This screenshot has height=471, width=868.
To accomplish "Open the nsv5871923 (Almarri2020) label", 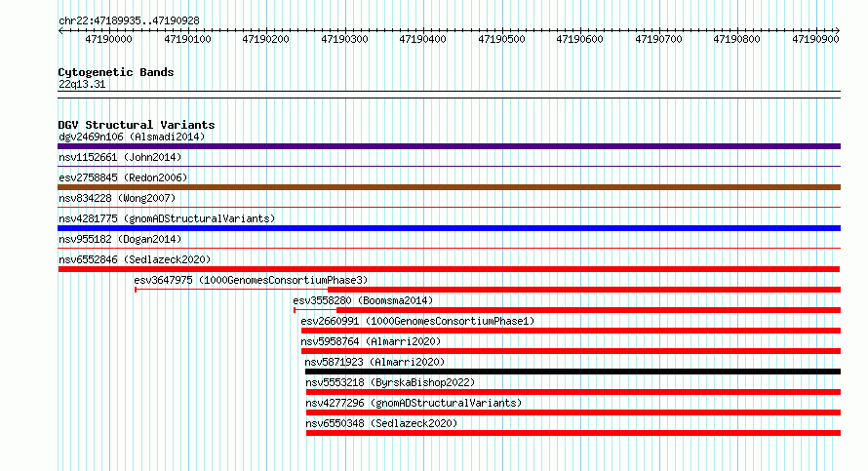I will [x=375, y=362].
